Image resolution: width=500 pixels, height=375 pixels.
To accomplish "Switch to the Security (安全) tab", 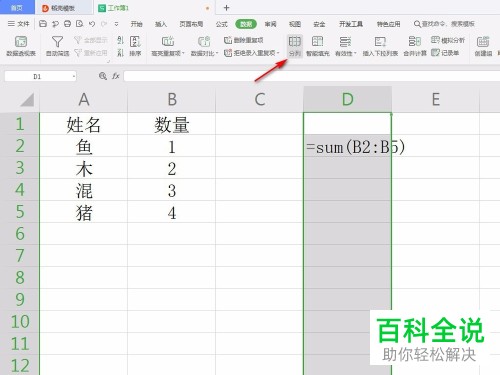I will [319, 24].
